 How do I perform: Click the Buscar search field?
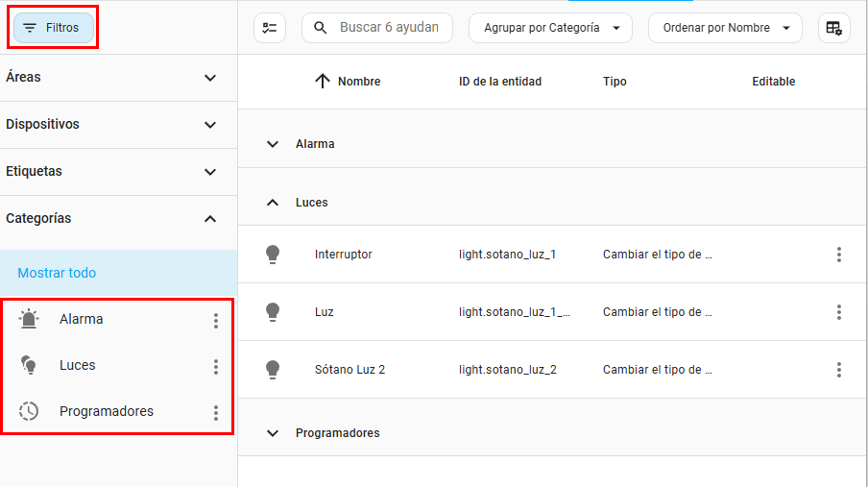click(x=388, y=28)
